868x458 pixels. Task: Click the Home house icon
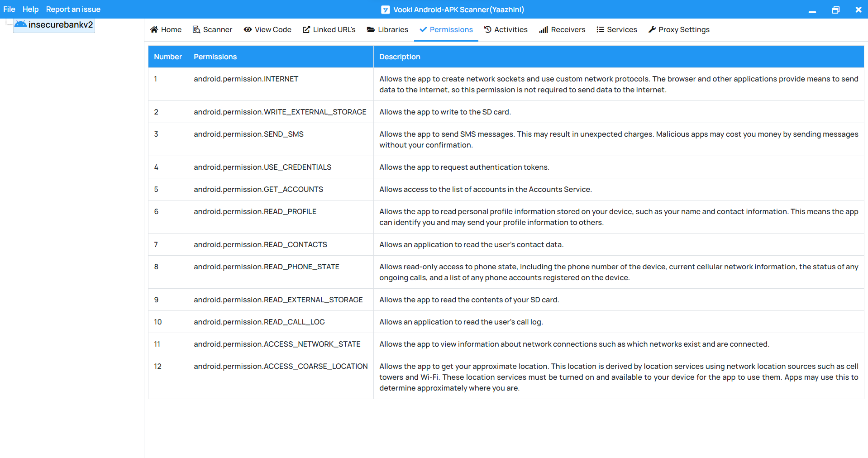[x=154, y=29]
